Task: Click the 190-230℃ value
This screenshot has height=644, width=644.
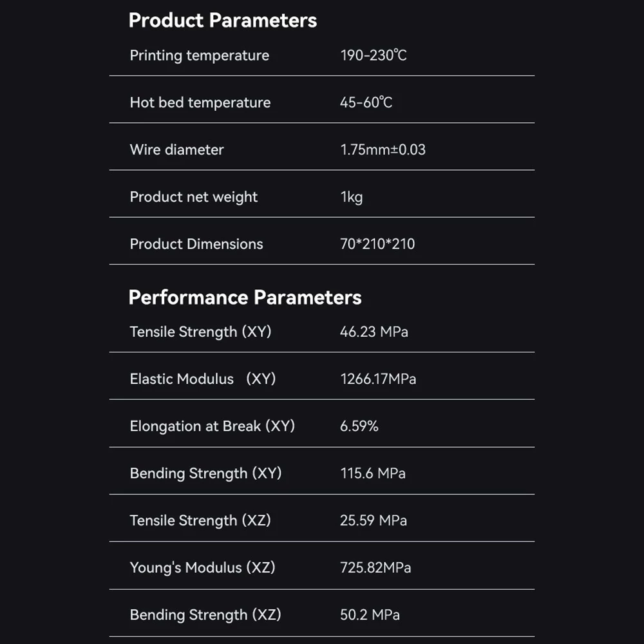Action: click(x=374, y=55)
